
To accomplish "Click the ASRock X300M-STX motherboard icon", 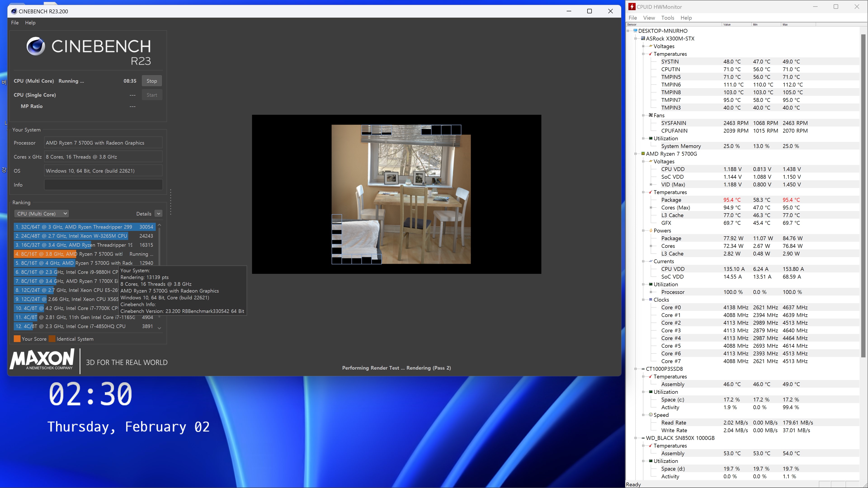I will [643, 38].
